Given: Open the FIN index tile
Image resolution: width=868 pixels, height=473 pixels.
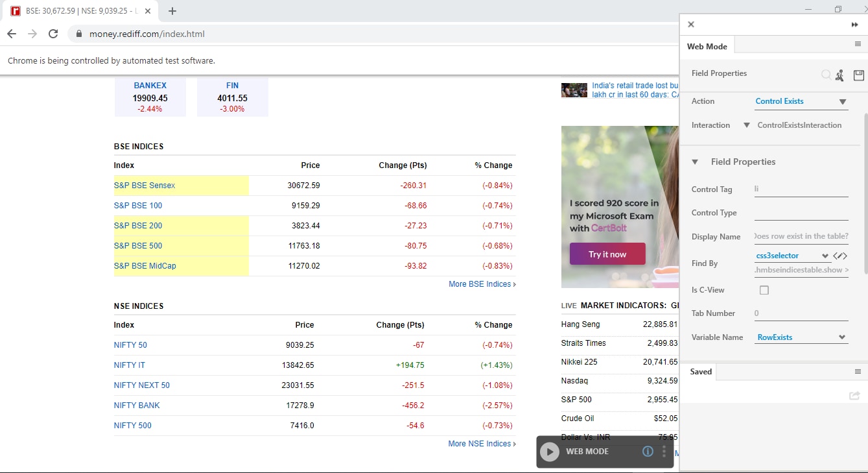Looking at the screenshot, I should [233, 97].
